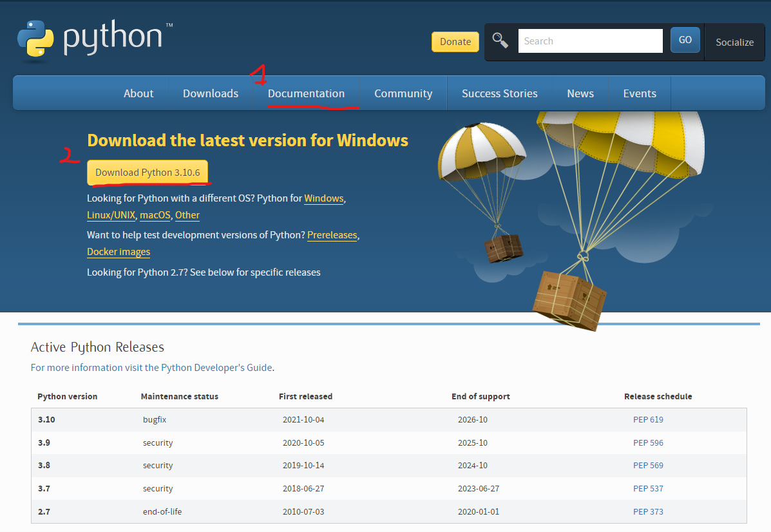Open the PEP 619 release schedule

[x=648, y=419]
